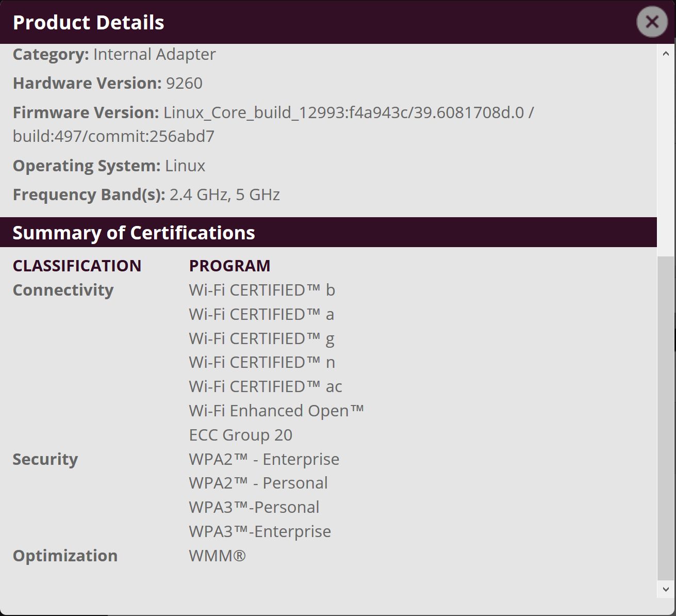
Task: Click the scrollbar up arrow
Action: [665, 54]
